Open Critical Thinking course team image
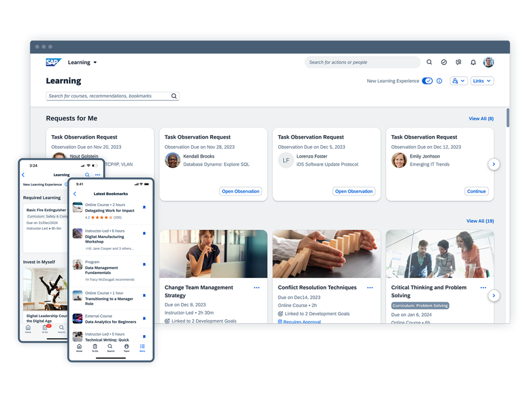 point(440,254)
